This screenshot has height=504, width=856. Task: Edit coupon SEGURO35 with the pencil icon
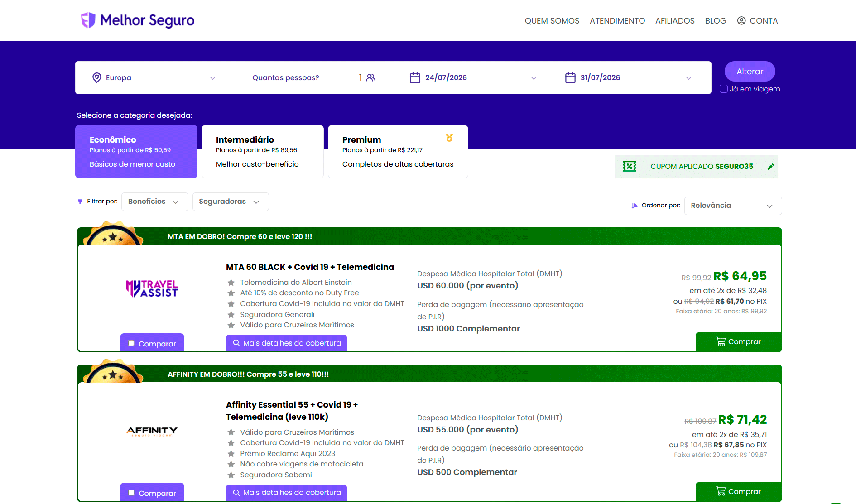(771, 167)
